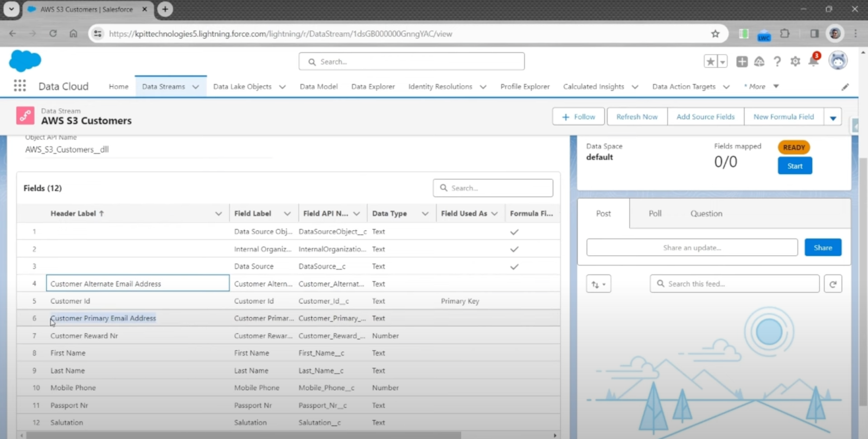Expand Identity Resolutions dropdown chevron
This screenshot has height=439, width=868.
click(483, 87)
